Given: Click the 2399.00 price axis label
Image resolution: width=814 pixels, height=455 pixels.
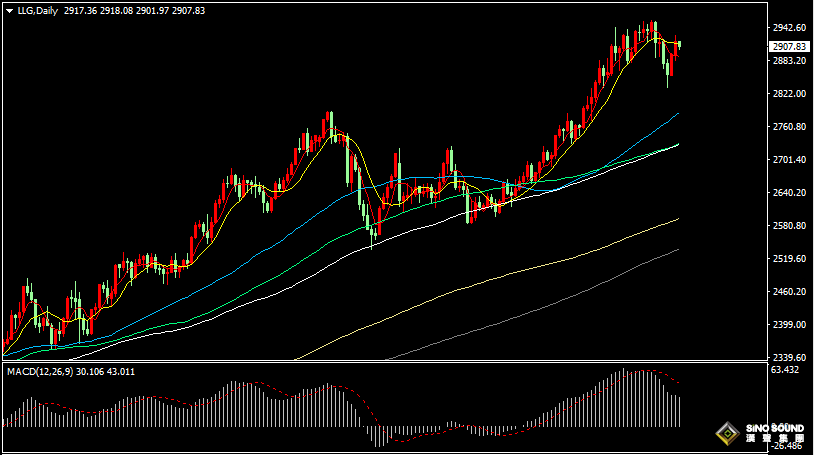Looking at the screenshot, I should (x=788, y=325).
